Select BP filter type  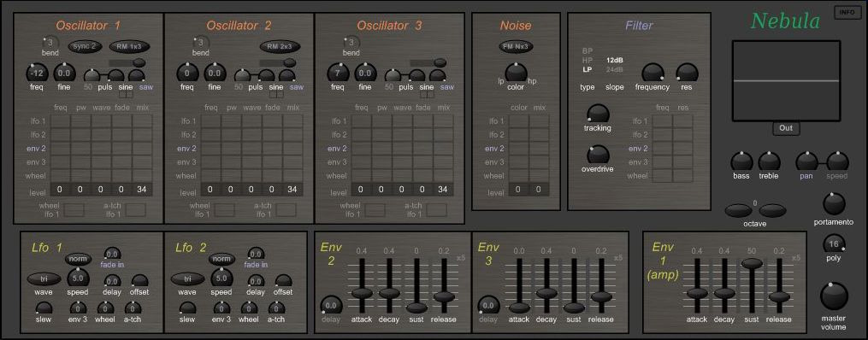[587, 51]
